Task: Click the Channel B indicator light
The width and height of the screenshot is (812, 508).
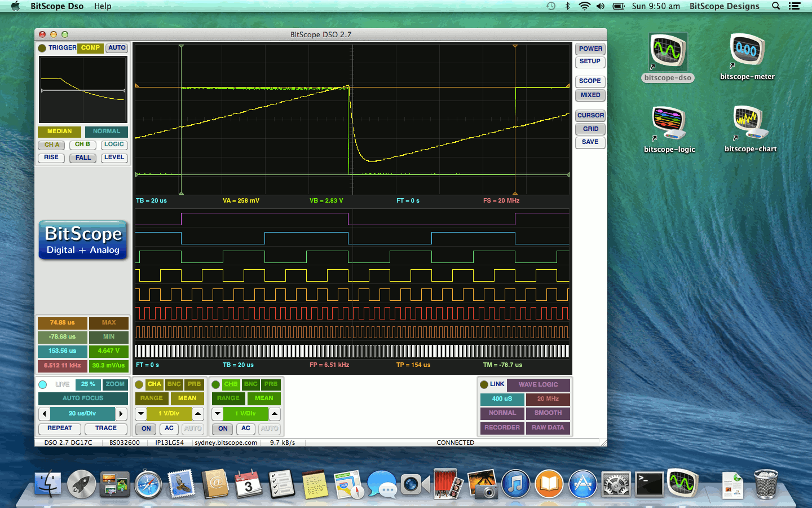Action: [216, 384]
